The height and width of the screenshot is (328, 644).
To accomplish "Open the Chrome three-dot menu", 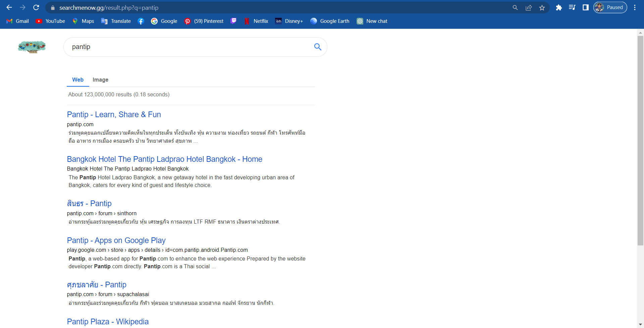I will (635, 7).
